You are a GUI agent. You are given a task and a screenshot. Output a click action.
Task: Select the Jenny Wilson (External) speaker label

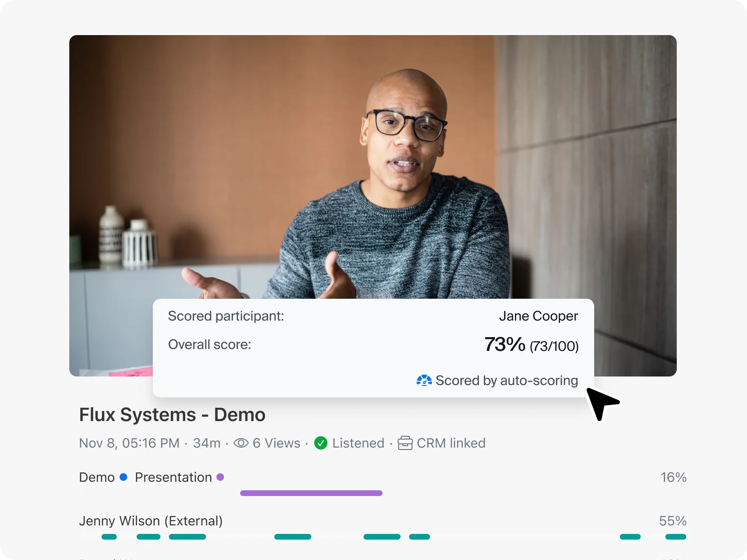(151, 521)
